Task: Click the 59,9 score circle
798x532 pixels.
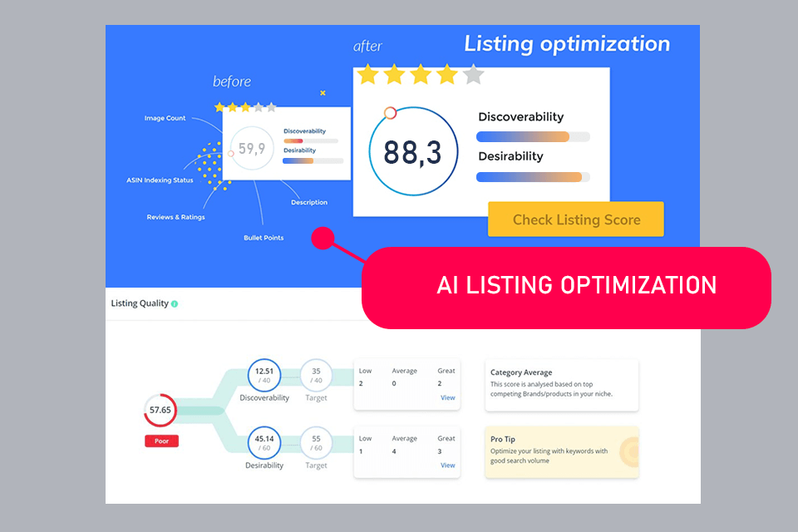Action: [x=251, y=148]
